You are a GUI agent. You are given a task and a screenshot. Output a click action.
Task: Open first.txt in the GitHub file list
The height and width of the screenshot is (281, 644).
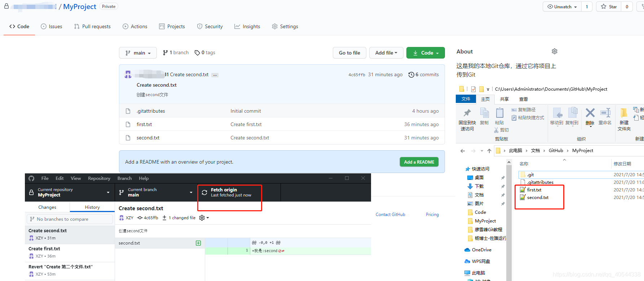click(x=144, y=124)
